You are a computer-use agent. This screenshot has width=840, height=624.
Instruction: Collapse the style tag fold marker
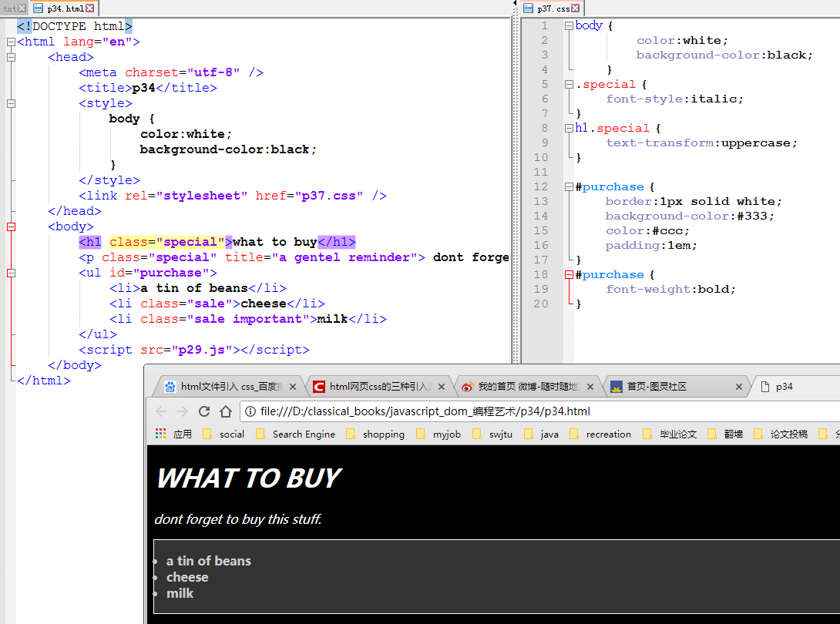click(x=11, y=103)
